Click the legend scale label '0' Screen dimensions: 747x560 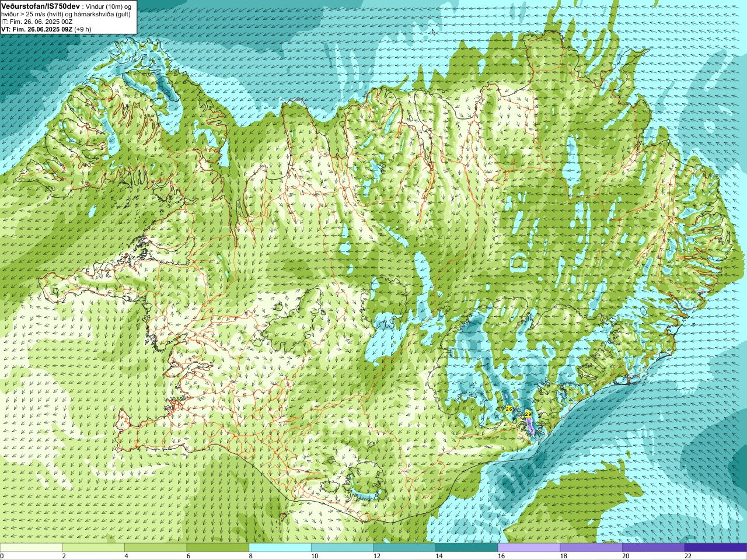tap(2, 556)
